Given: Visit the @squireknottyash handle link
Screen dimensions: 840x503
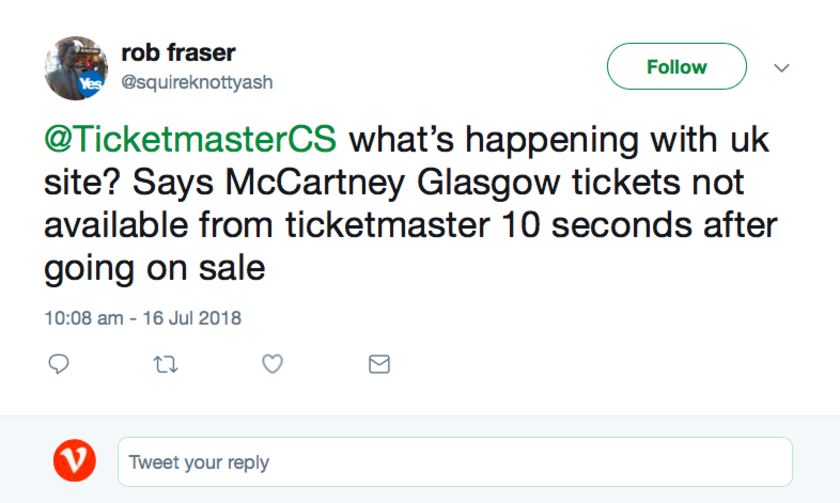Looking at the screenshot, I should click(x=197, y=82).
